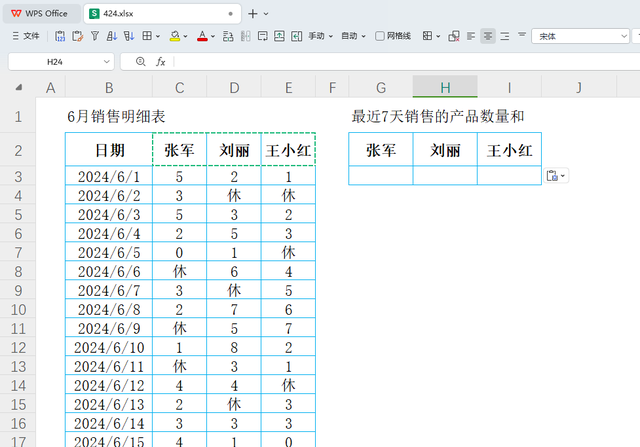Click the paste options smart tag

pos(556,176)
